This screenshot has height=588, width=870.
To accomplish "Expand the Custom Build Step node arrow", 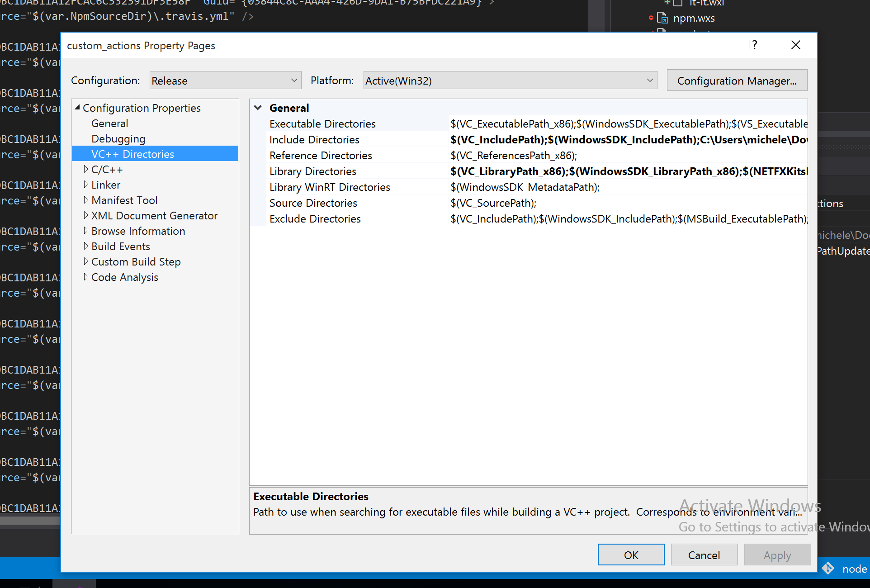I will point(85,261).
